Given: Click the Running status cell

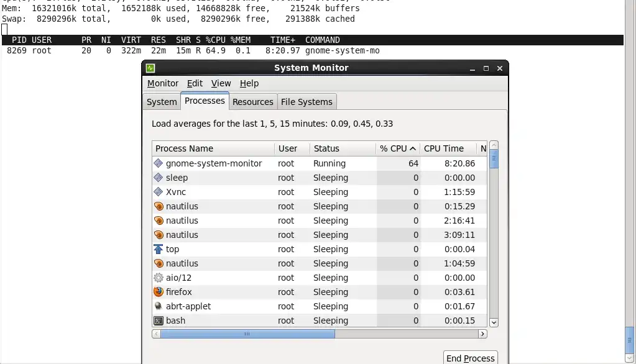Looking at the screenshot, I should (x=330, y=163).
